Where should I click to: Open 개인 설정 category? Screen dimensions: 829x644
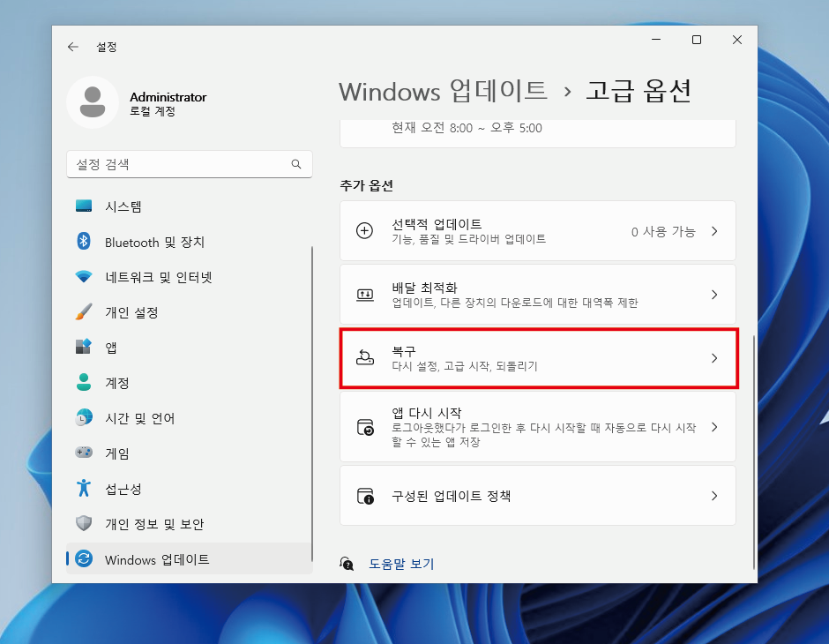[x=190, y=312]
